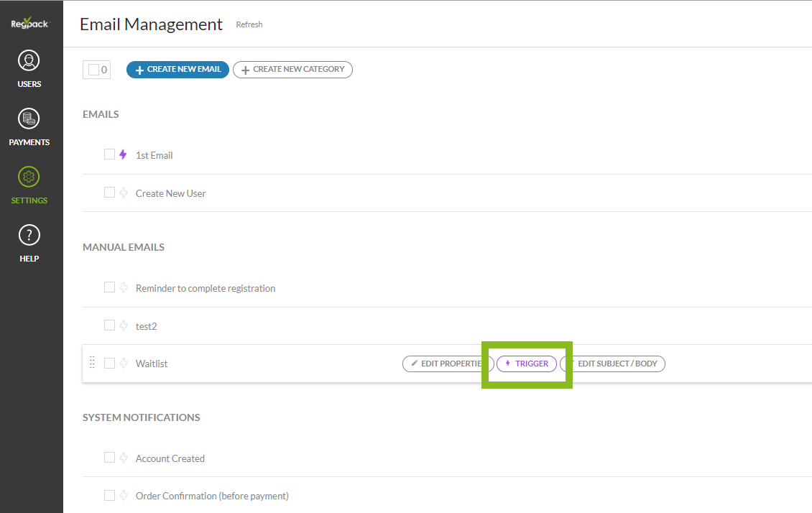
Task: Open the Payments sidebar icon
Action: point(29,119)
